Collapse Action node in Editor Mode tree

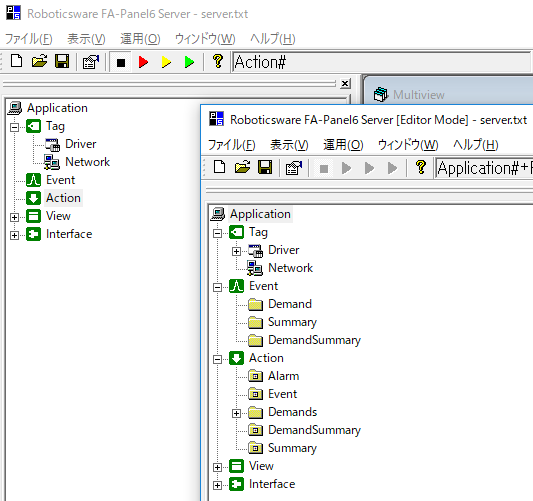point(217,359)
